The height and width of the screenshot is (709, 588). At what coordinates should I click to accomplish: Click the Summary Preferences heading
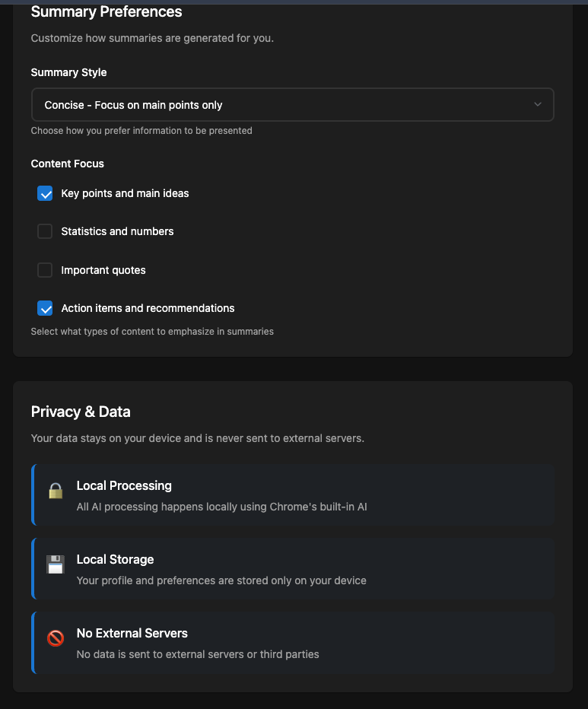(106, 11)
